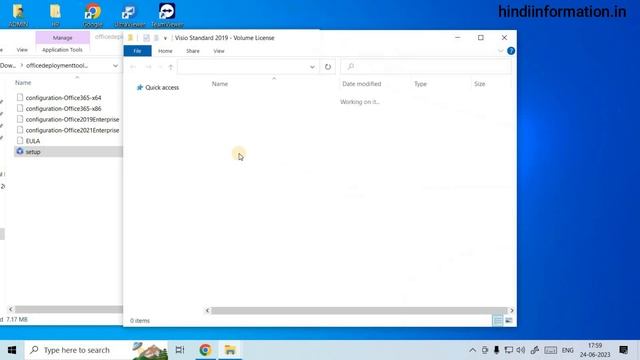This screenshot has height=360, width=640.
Task: Click the Refresh button
Action: tap(328, 67)
